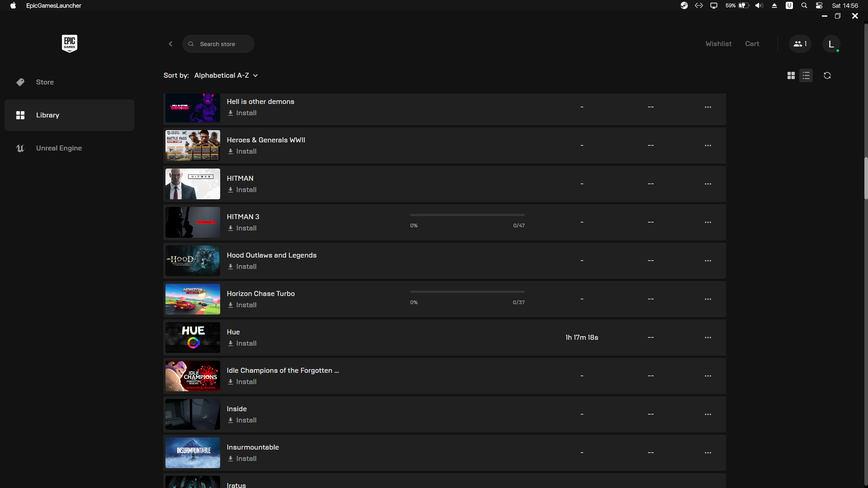Image resolution: width=868 pixels, height=488 pixels.
Task: Open the Store section in sidebar
Action: tap(45, 82)
